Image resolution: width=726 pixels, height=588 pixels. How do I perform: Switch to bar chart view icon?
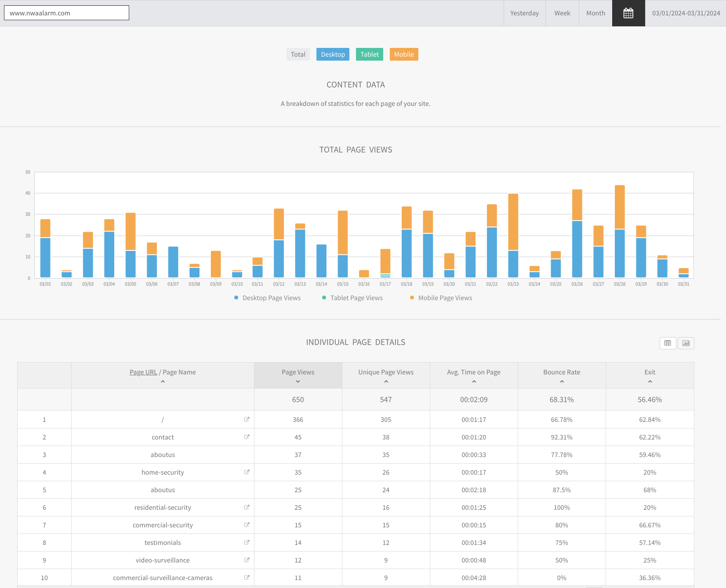[x=686, y=343]
